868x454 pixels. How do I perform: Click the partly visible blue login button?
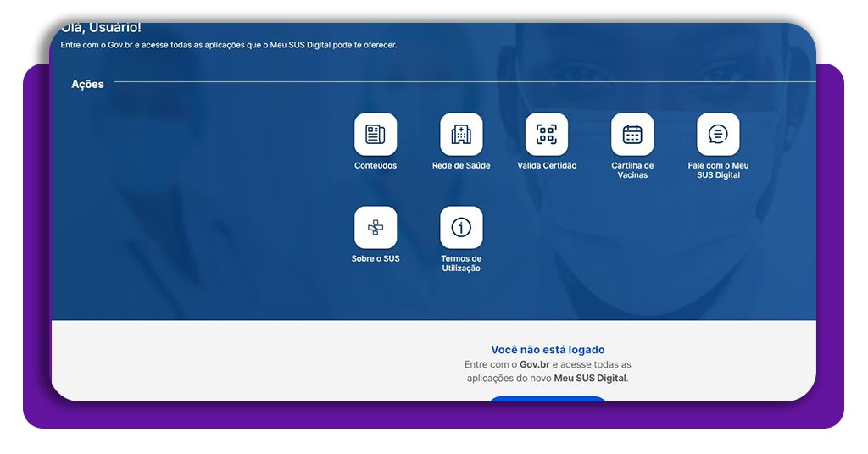pos(548,399)
